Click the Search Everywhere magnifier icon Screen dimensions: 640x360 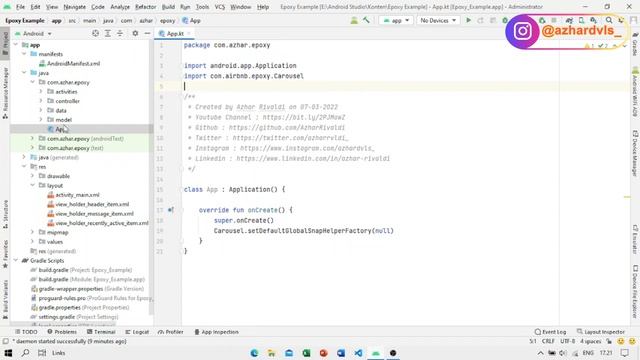[609, 20]
